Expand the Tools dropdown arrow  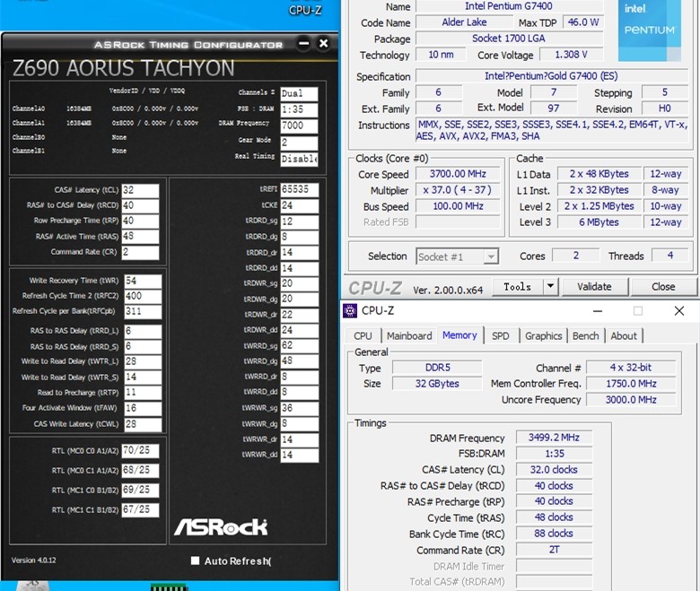point(551,286)
